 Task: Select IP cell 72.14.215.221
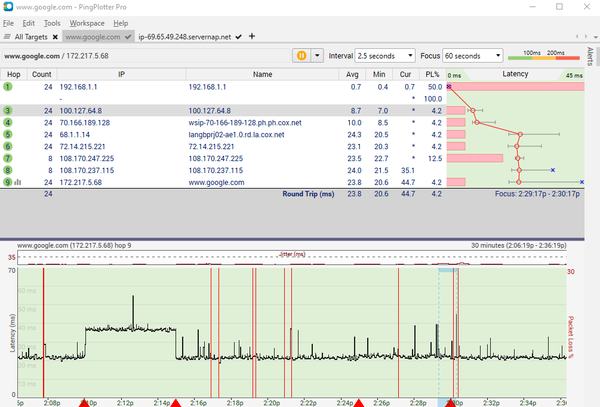pyautogui.click(x=82, y=147)
